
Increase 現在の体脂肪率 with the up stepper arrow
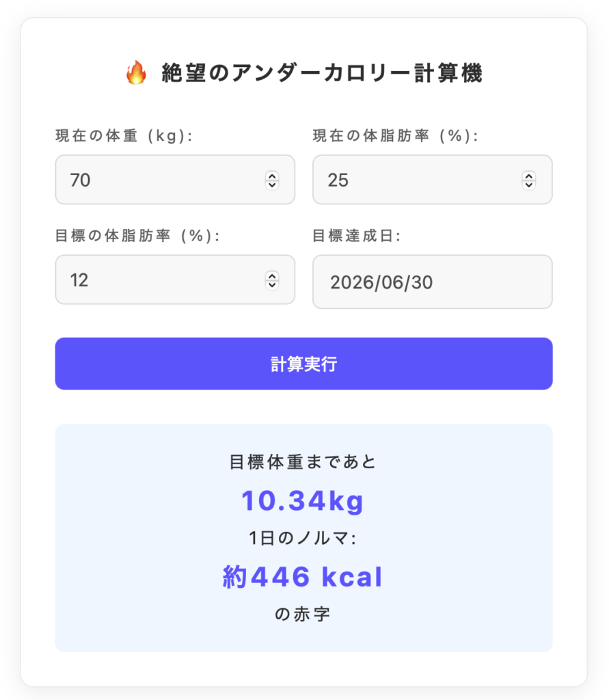[x=529, y=176]
